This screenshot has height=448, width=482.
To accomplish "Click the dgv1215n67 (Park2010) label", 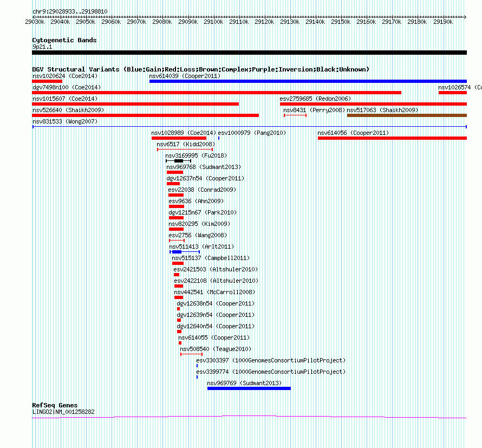I will (x=203, y=212).
